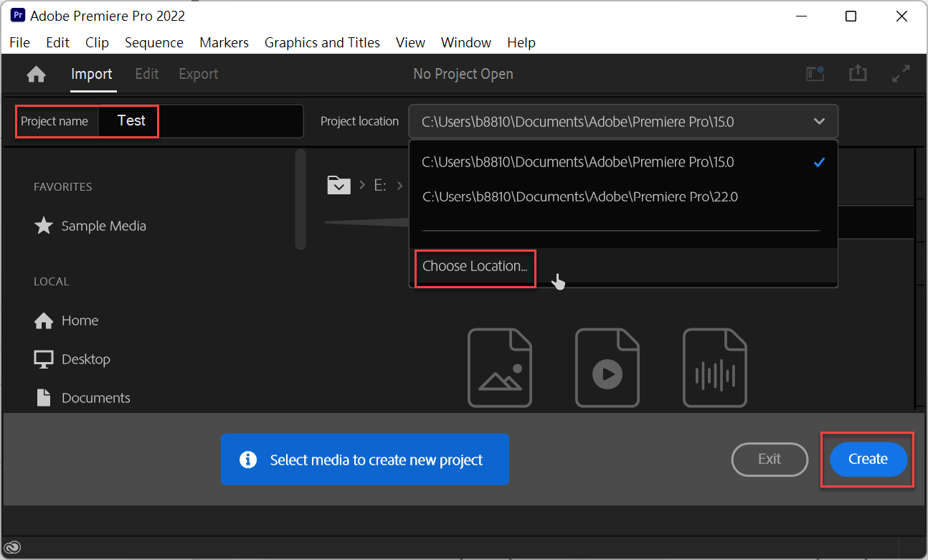Click the Premiere Pro logo in the title bar
Viewport: 928px width, 560px height.
[17, 16]
